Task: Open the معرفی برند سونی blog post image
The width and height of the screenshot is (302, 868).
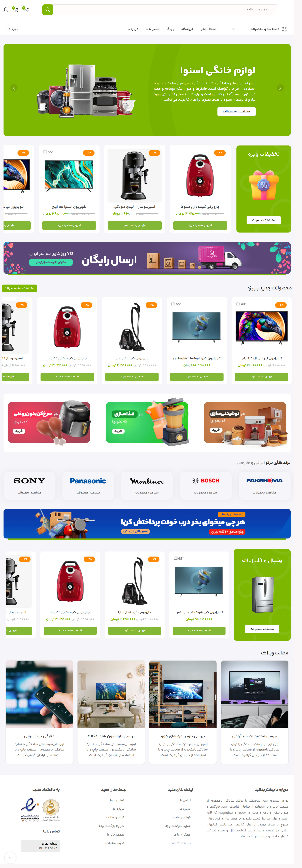Action: point(39,694)
